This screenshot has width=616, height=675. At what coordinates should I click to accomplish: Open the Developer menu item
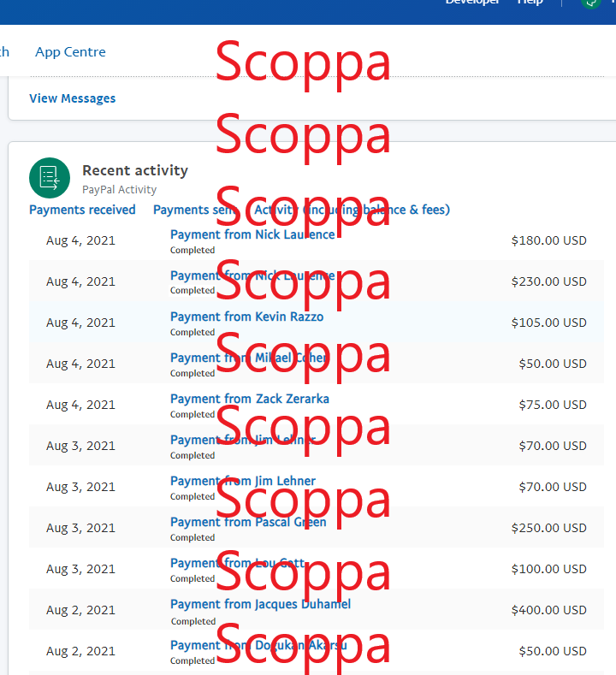tap(472, 3)
